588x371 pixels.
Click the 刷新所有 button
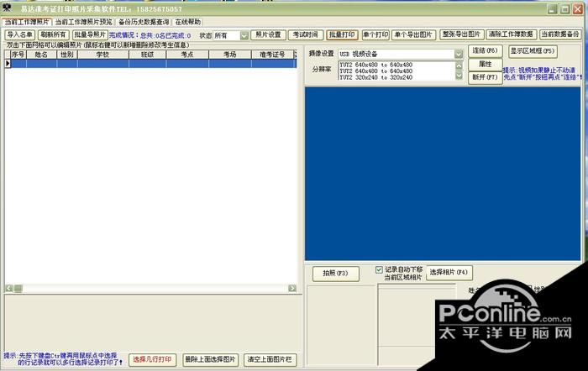(53, 35)
